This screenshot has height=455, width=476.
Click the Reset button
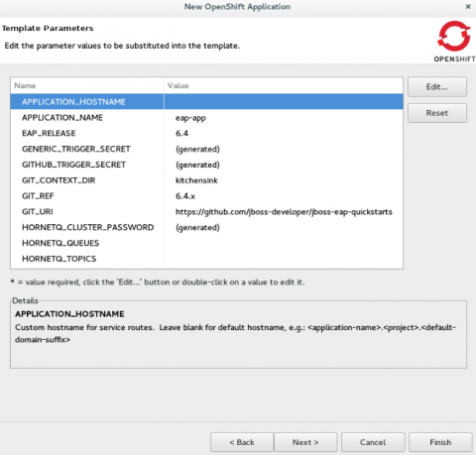pyautogui.click(x=437, y=113)
